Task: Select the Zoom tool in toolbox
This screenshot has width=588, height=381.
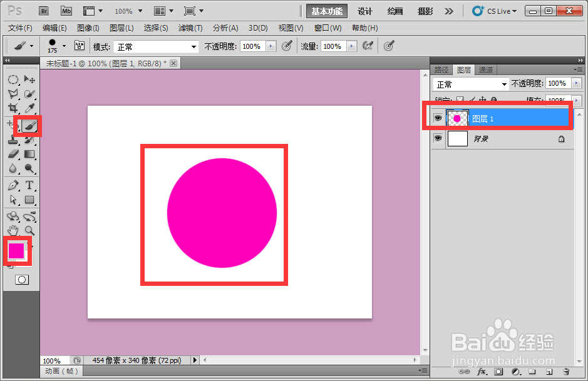Action: [x=29, y=230]
